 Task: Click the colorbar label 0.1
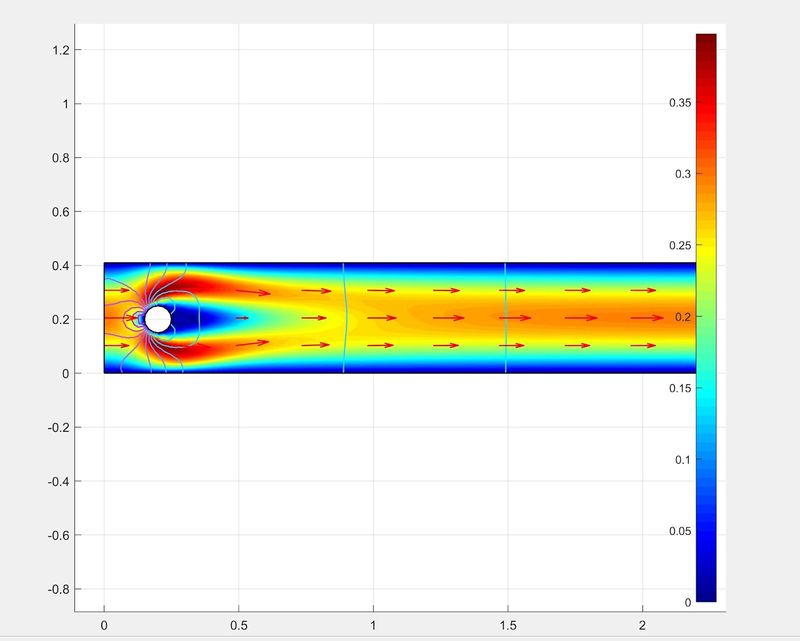click(683, 460)
